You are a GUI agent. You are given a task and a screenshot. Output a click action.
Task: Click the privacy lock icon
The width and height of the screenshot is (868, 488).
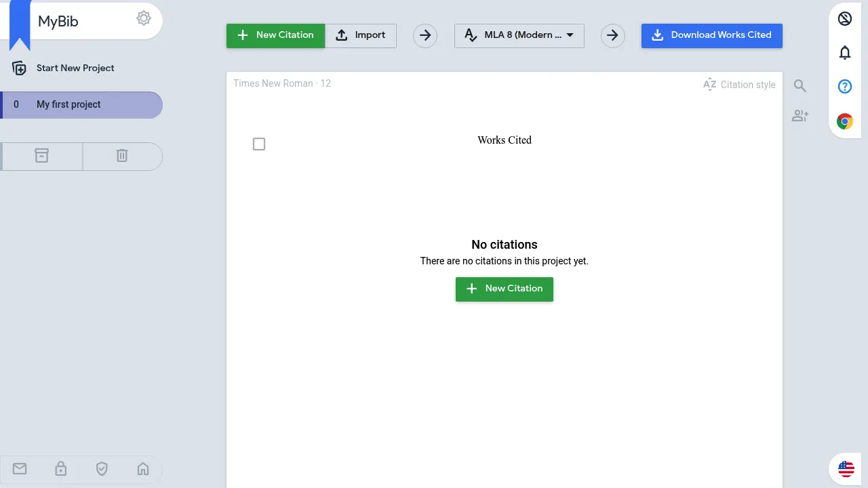click(x=60, y=468)
